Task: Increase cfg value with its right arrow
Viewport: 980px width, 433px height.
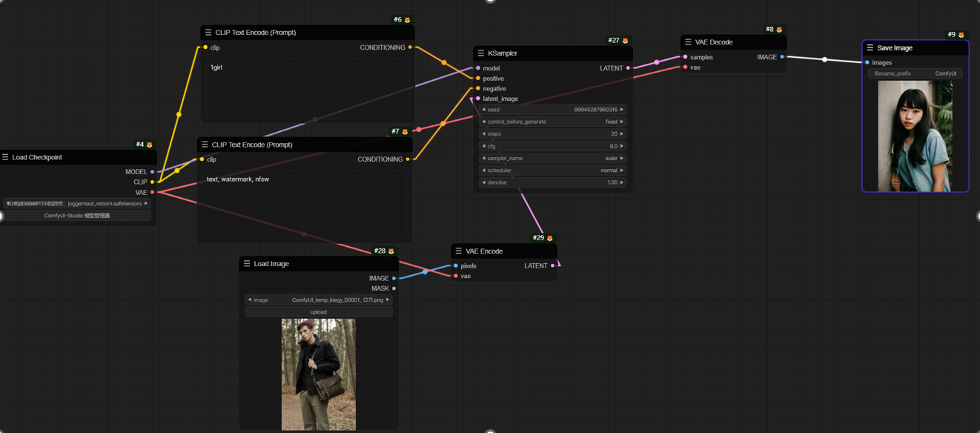Action: coord(622,146)
